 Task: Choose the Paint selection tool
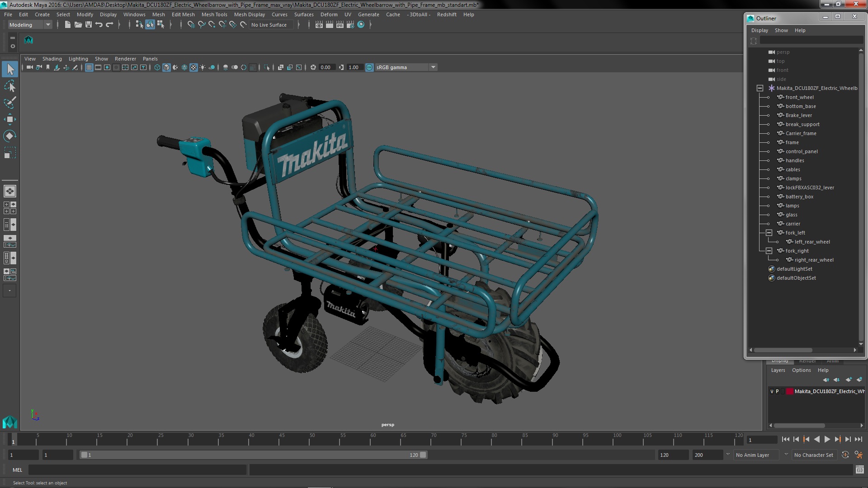(10, 103)
